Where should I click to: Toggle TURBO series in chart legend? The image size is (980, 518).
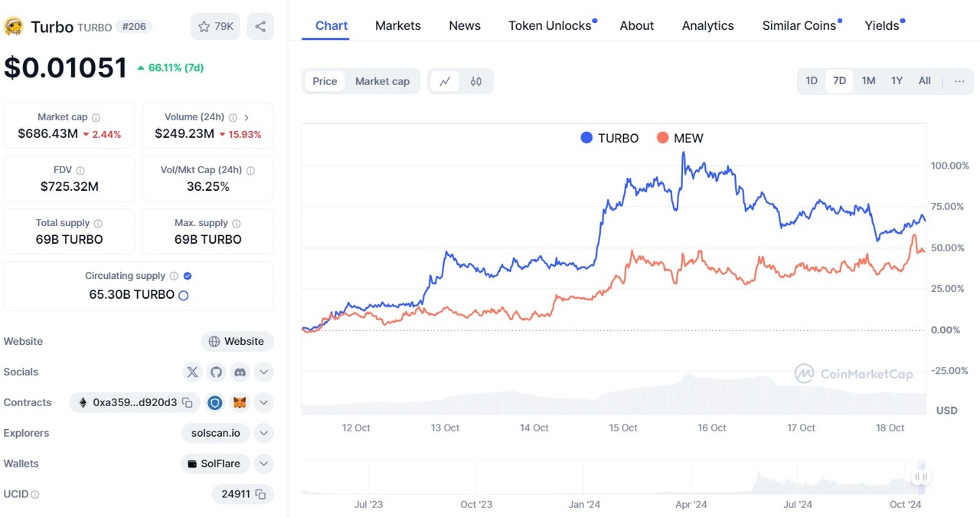(609, 139)
